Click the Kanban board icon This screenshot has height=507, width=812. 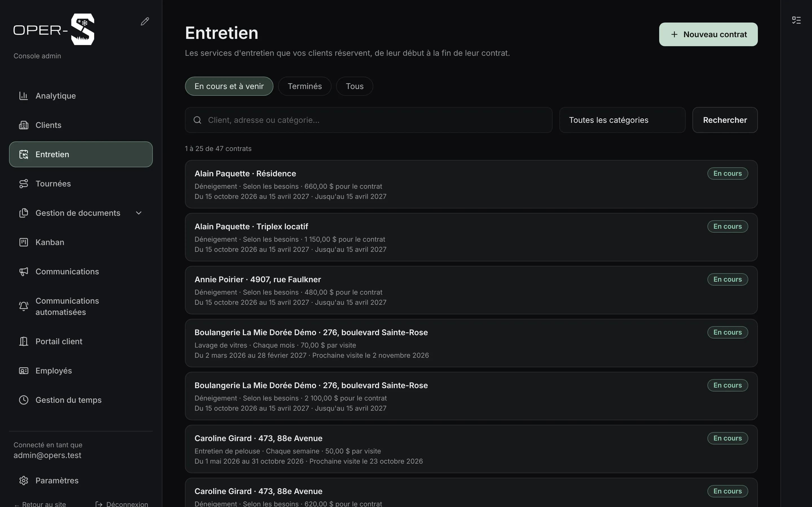pyautogui.click(x=23, y=242)
